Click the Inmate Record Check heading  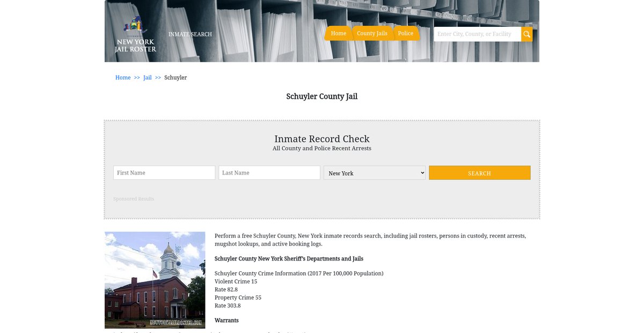[322, 139]
